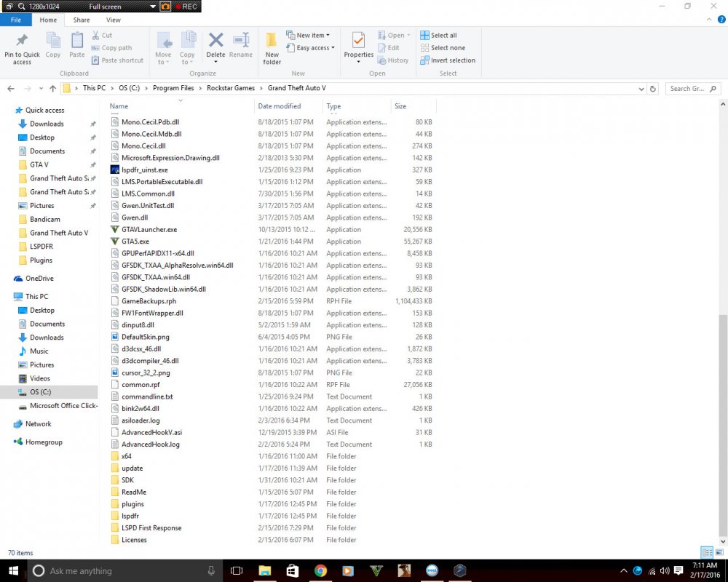Click Pin to Quick access icon
This screenshot has height=582, width=728.
point(22,41)
